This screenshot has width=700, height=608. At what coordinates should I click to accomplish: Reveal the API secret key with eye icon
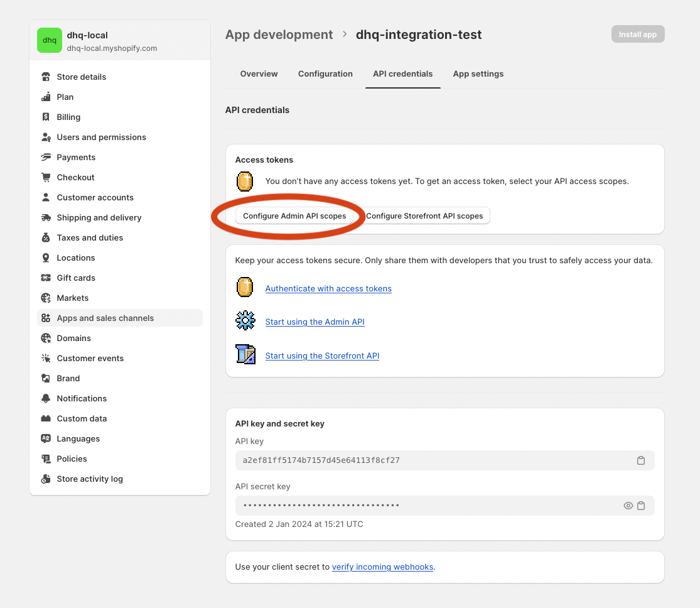coord(628,506)
